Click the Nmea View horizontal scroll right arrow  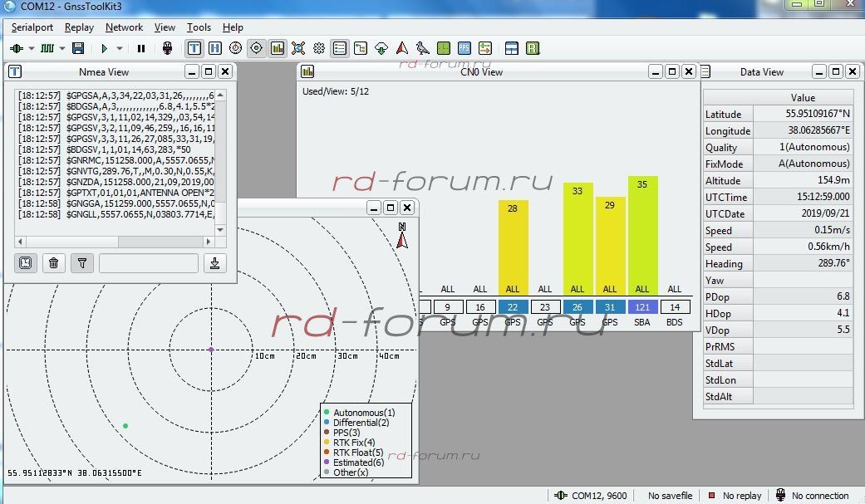coord(208,242)
